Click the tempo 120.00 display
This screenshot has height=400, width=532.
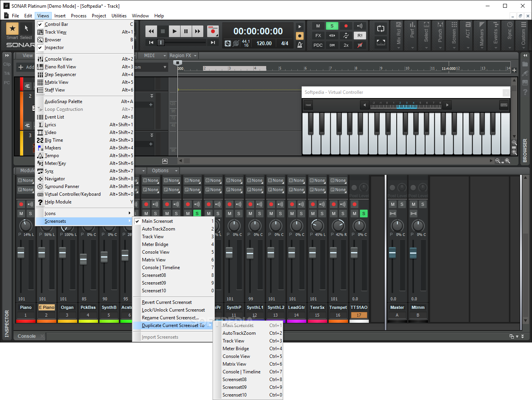264,44
